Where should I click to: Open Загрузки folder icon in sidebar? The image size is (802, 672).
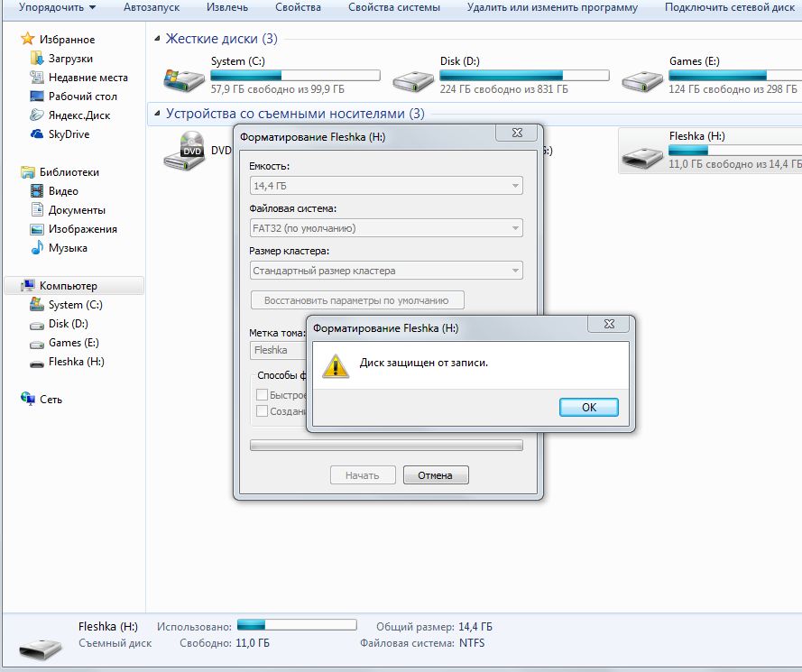(37, 59)
